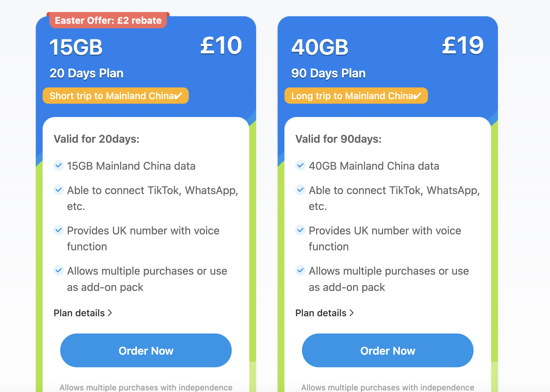
Task: Click UK number checkmark in 15GB plan
Action: click(59, 230)
